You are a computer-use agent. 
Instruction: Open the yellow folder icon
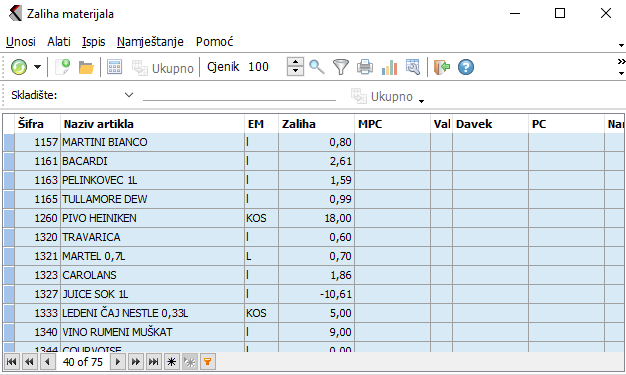tap(86, 67)
